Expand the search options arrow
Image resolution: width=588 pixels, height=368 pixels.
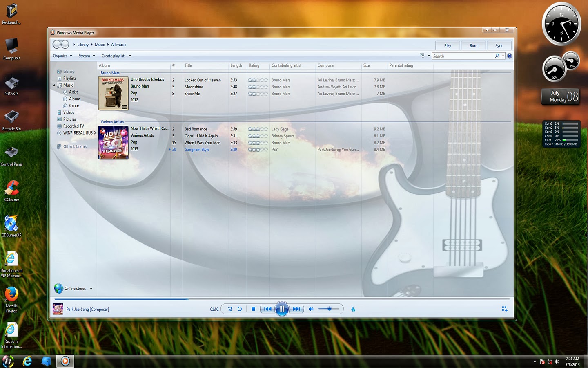point(503,56)
